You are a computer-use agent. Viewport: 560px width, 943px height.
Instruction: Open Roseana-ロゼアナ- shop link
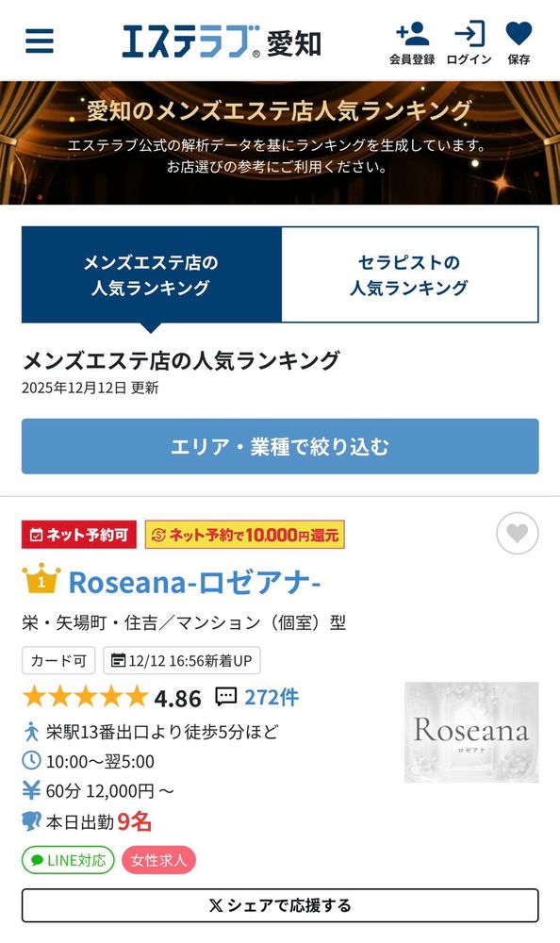coord(195,582)
